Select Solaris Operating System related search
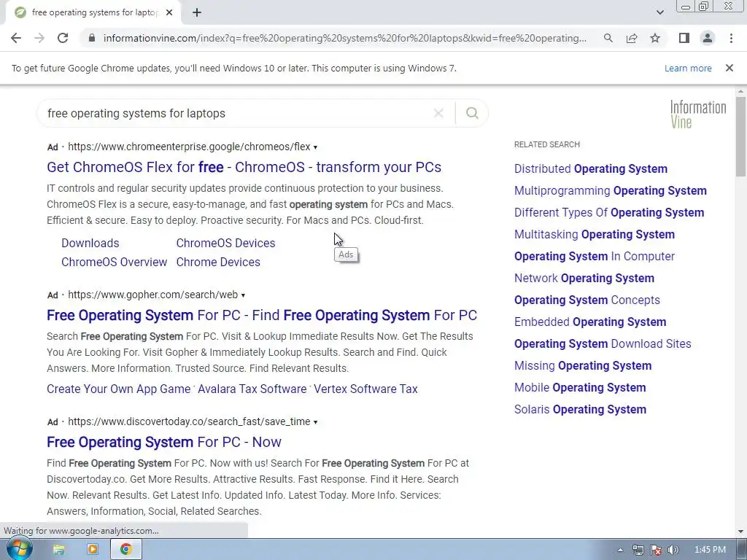The height and width of the screenshot is (560, 747). 580,410
